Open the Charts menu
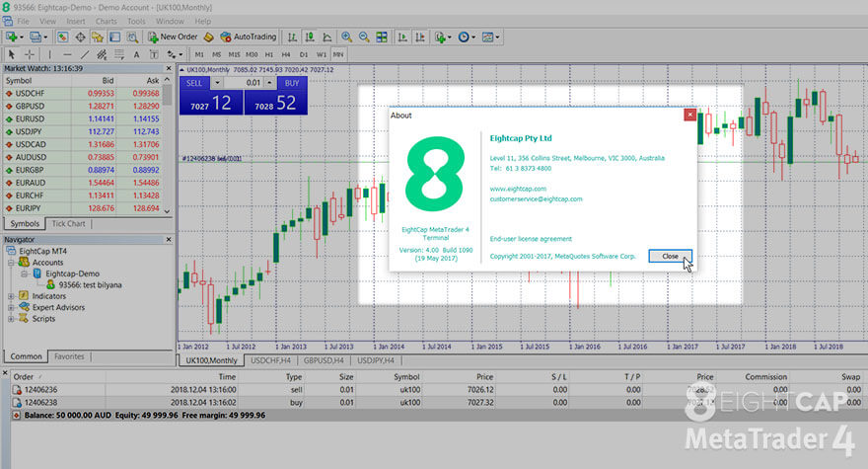This screenshot has height=469, width=868. click(x=106, y=21)
